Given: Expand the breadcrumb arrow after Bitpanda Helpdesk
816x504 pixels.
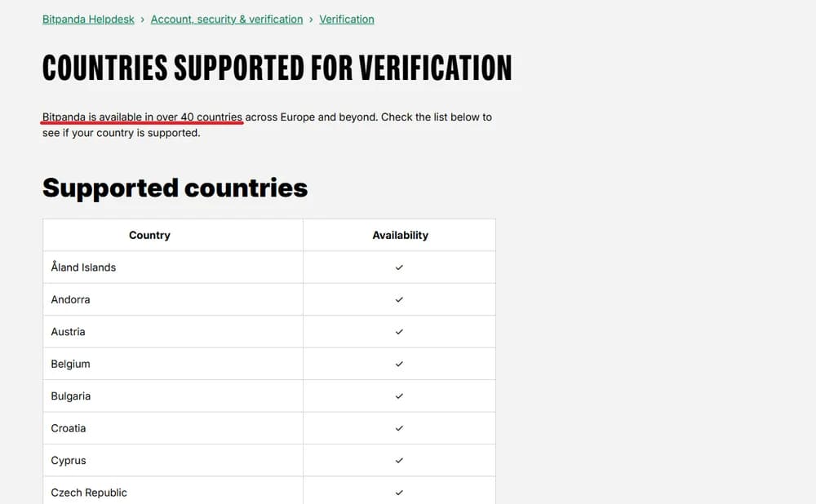Looking at the screenshot, I should point(142,19).
